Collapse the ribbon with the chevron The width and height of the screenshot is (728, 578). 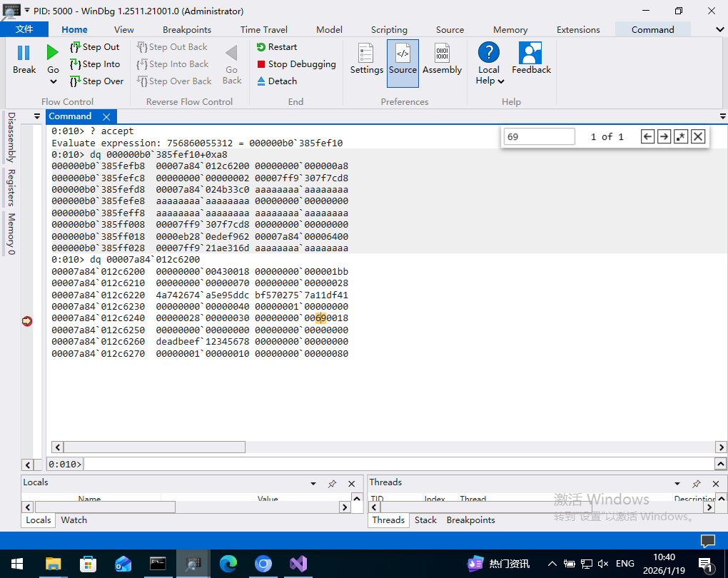(719, 30)
